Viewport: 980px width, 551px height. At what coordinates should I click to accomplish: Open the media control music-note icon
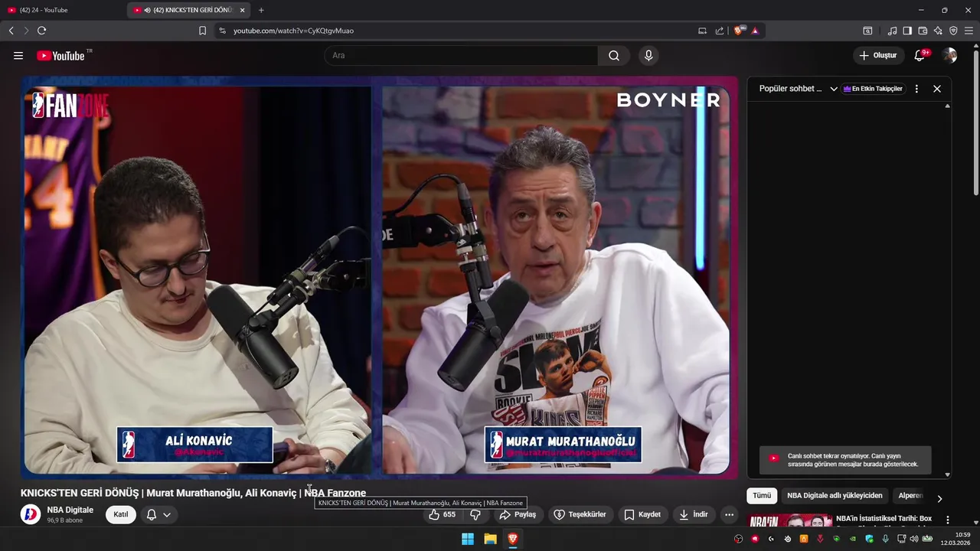point(892,31)
